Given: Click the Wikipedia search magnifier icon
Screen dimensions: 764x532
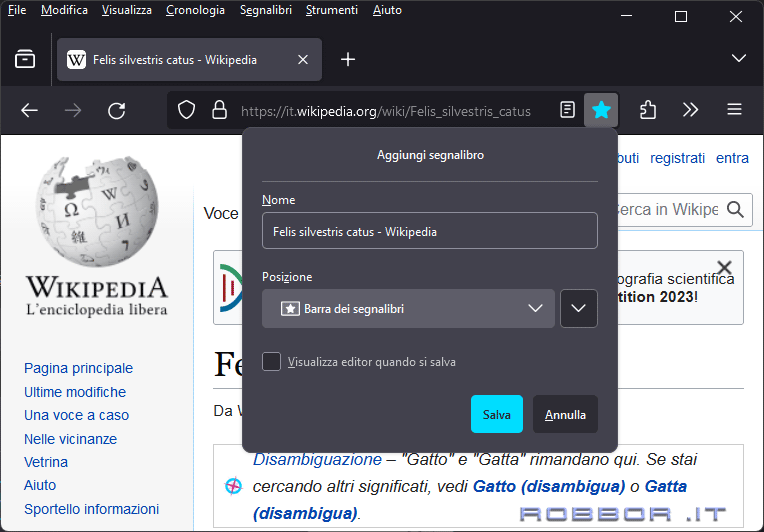Looking at the screenshot, I should pos(735,209).
